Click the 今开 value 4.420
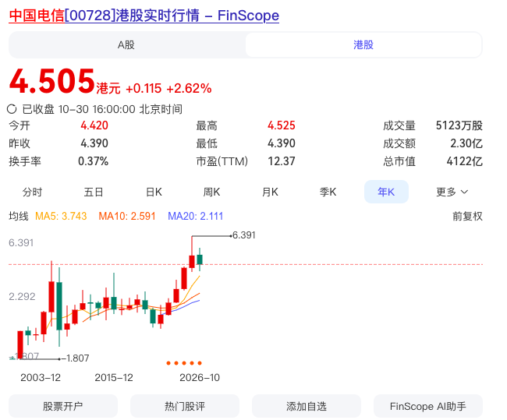This screenshot has width=507, height=420. [x=94, y=125]
